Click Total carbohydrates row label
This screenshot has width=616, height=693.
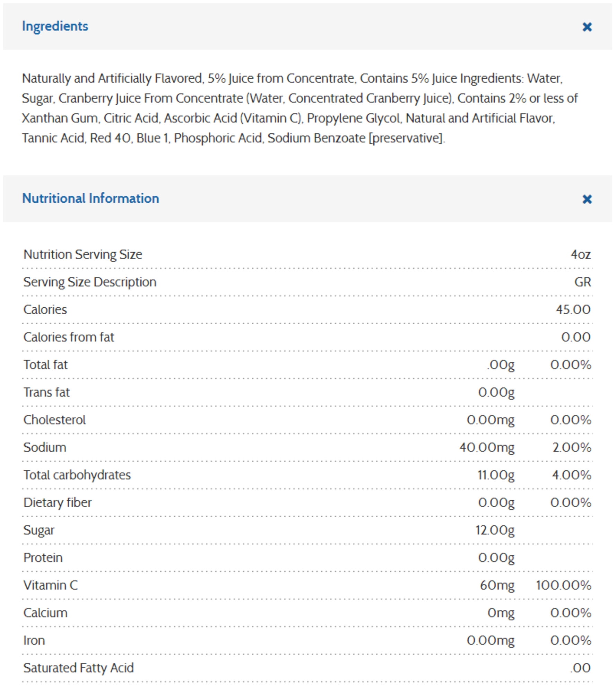[x=77, y=475]
